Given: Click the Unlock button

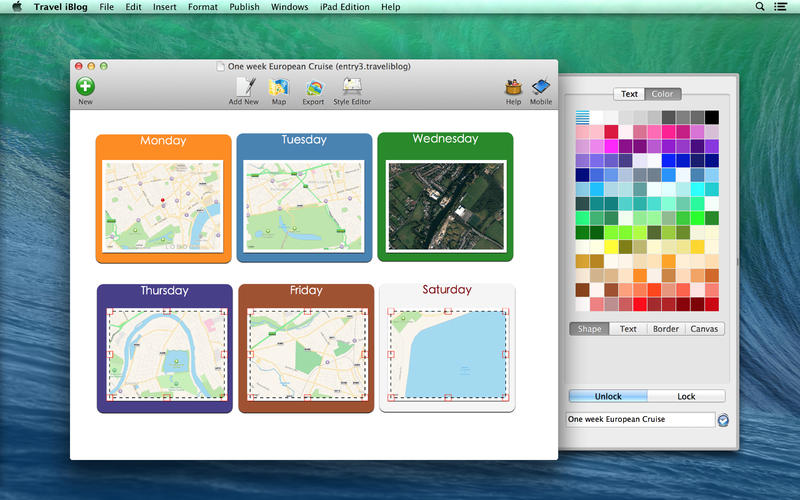Looking at the screenshot, I should coord(608,396).
